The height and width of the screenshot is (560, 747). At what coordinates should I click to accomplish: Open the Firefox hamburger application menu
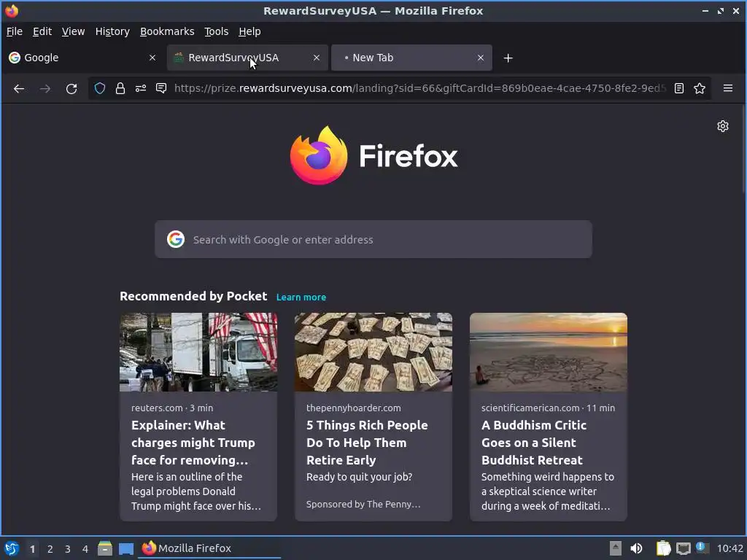728,88
